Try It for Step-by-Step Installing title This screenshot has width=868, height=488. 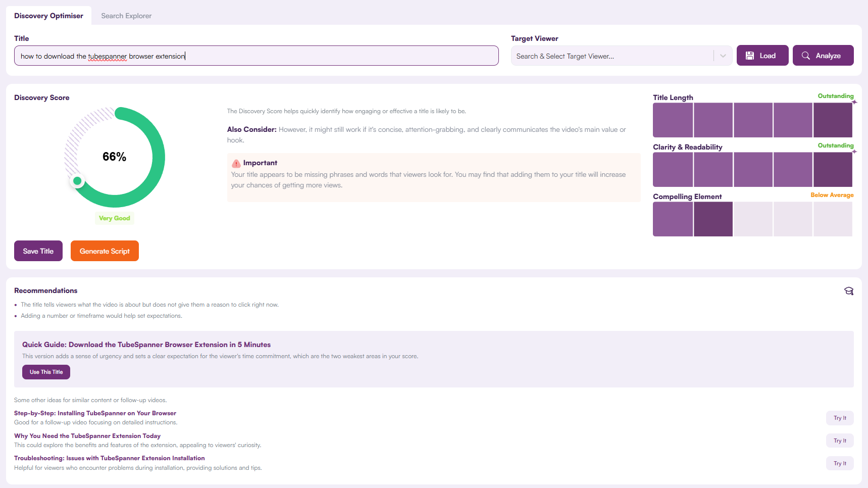point(840,418)
